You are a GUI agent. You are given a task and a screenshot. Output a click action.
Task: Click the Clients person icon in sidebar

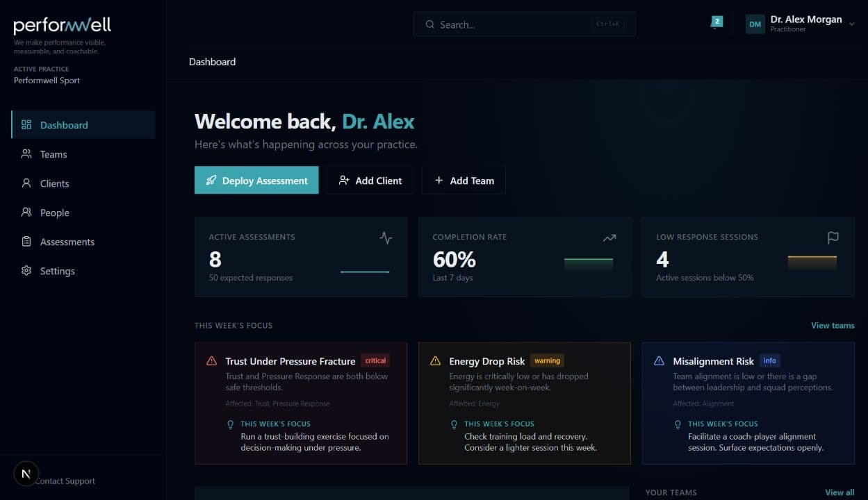click(x=26, y=183)
